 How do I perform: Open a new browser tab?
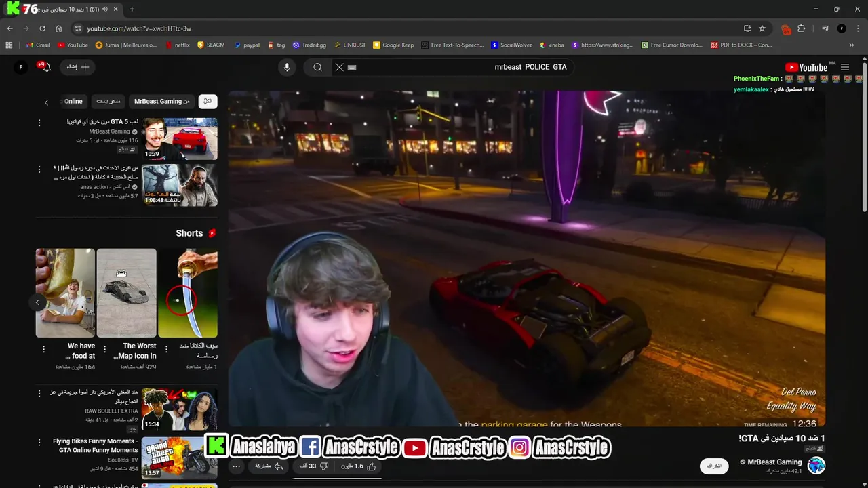[132, 9]
